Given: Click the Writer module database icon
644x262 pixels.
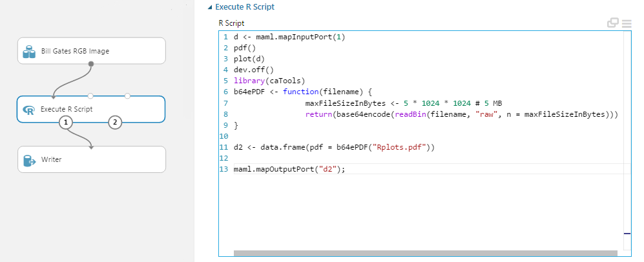Looking at the screenshot, I should point(29,160).
